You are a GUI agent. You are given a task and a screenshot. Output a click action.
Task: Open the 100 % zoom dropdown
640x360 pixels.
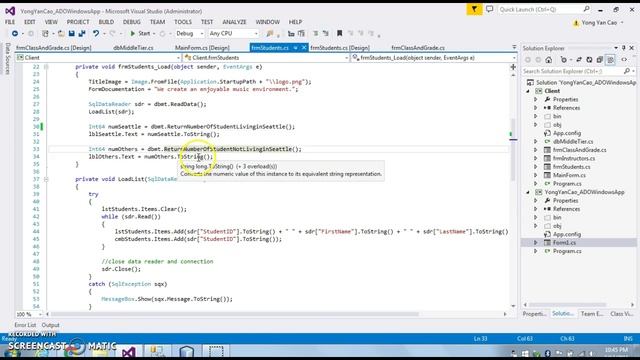pyautogui.click(x=29, y=314)
